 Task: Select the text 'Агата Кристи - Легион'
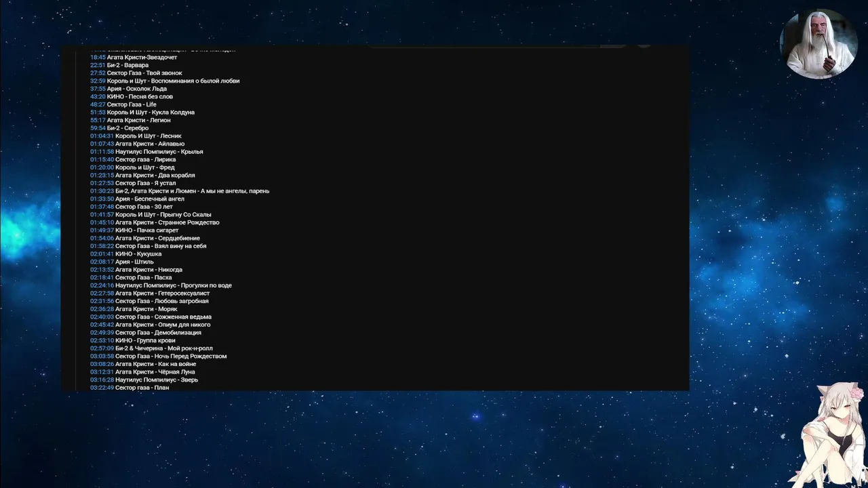coord(139,121)
